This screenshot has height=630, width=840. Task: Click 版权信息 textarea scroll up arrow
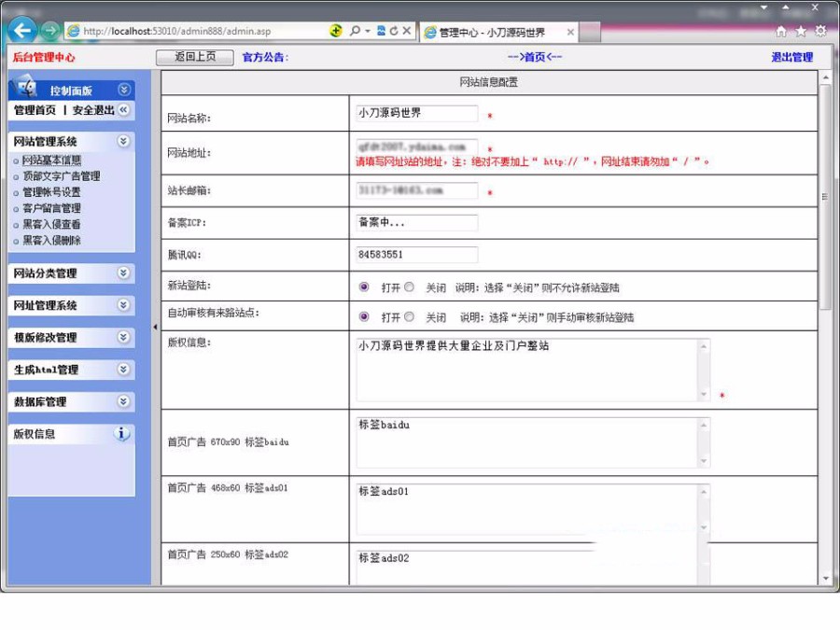click(x=704, y=346)
